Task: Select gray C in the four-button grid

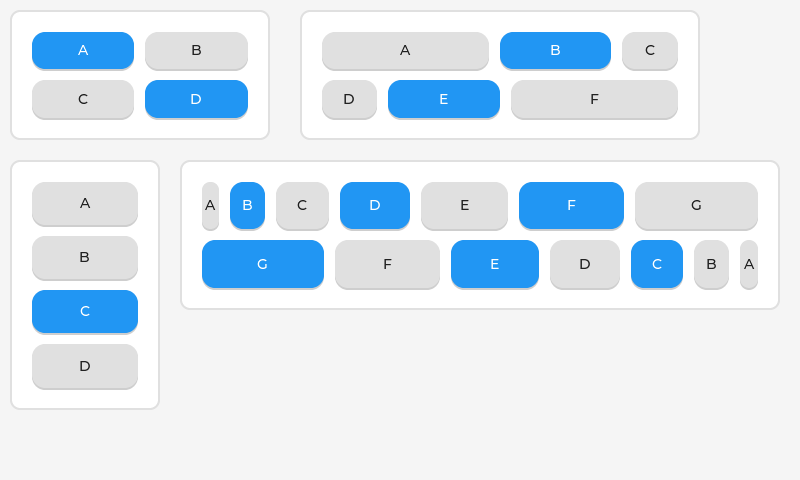Action: click(x=83, y=98)
